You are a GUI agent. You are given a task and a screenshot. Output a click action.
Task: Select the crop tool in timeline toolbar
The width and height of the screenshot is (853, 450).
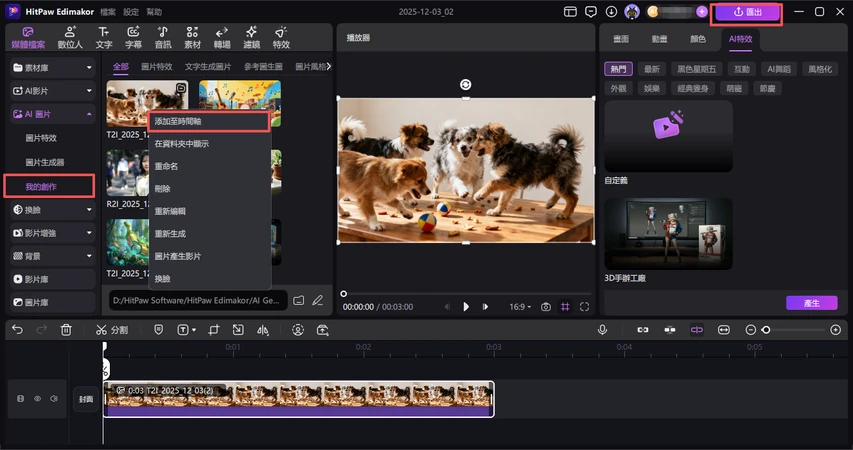coord(214,329)
